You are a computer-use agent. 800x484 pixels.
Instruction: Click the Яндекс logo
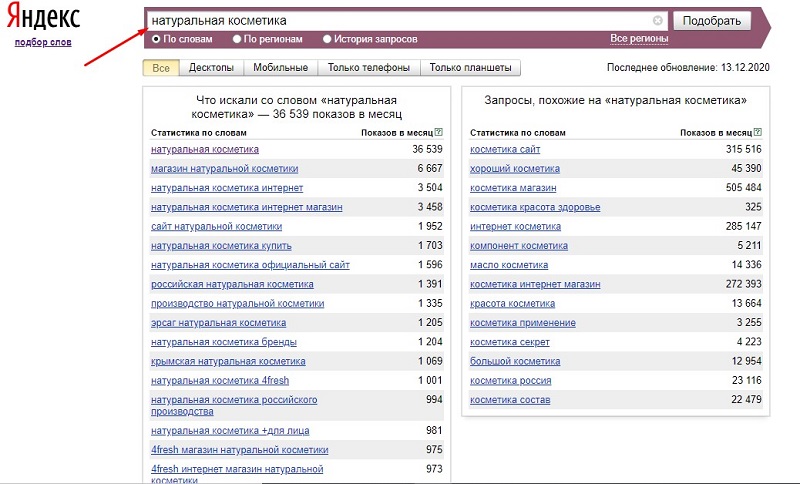click(43, 17)
